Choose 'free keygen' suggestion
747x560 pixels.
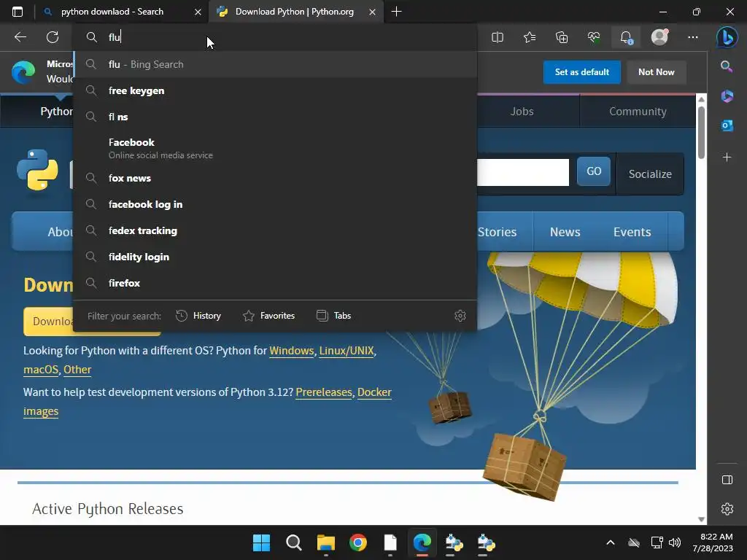(x=275, y=90)
